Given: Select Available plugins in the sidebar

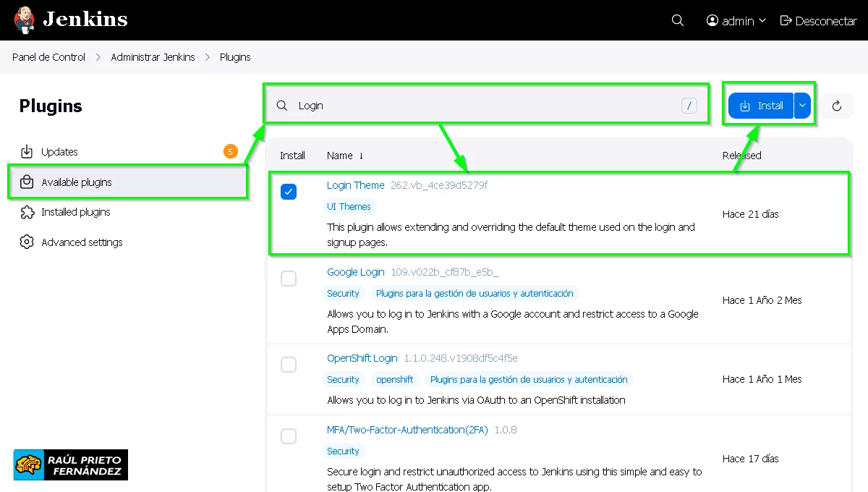Looking at the screenshot, I should pos(77,182).
